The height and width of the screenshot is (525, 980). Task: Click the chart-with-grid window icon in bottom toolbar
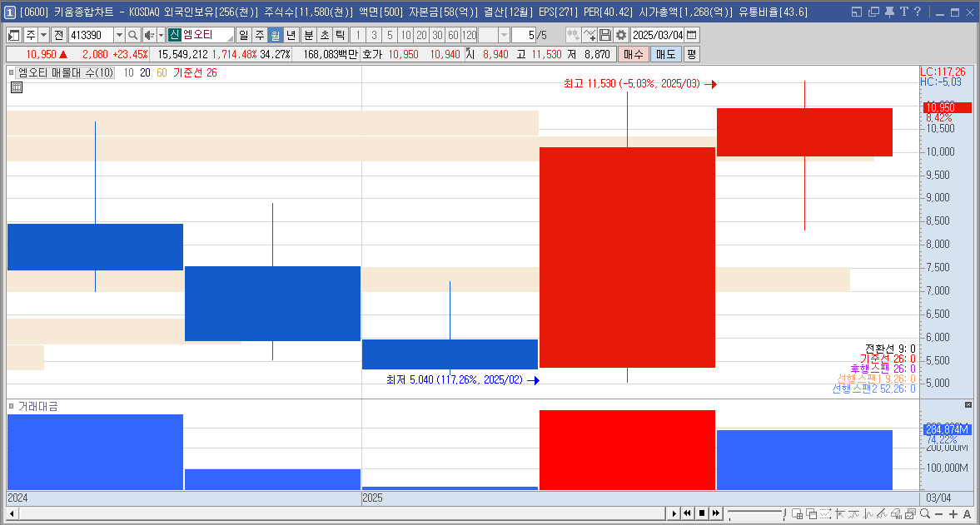(x=798, y=513)
